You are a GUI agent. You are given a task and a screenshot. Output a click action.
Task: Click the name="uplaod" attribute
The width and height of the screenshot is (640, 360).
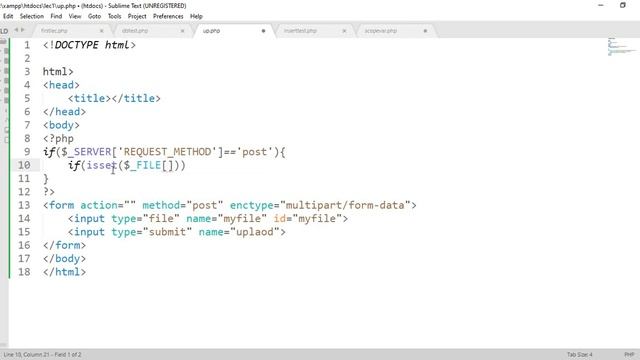pos(239,232)
